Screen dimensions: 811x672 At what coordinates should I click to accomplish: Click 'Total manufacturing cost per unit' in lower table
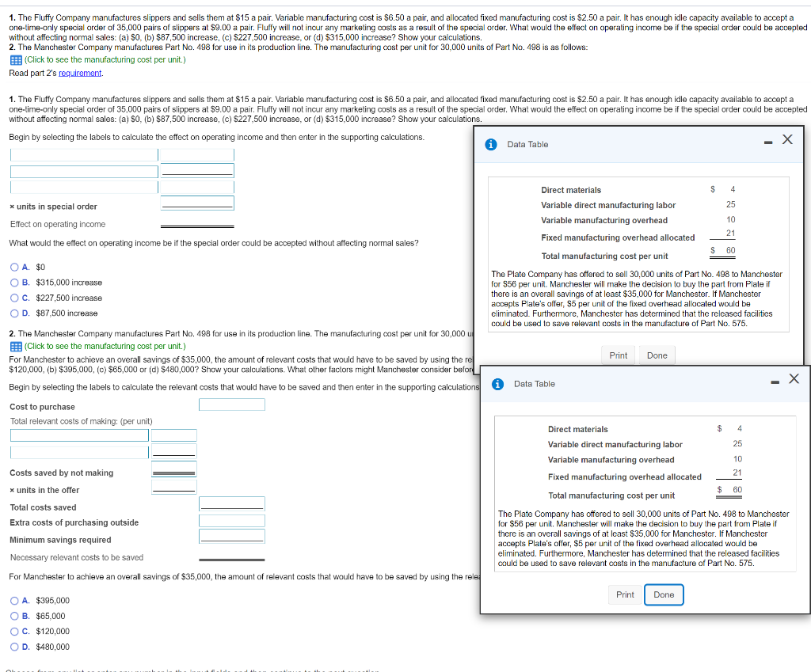[611, 495]
